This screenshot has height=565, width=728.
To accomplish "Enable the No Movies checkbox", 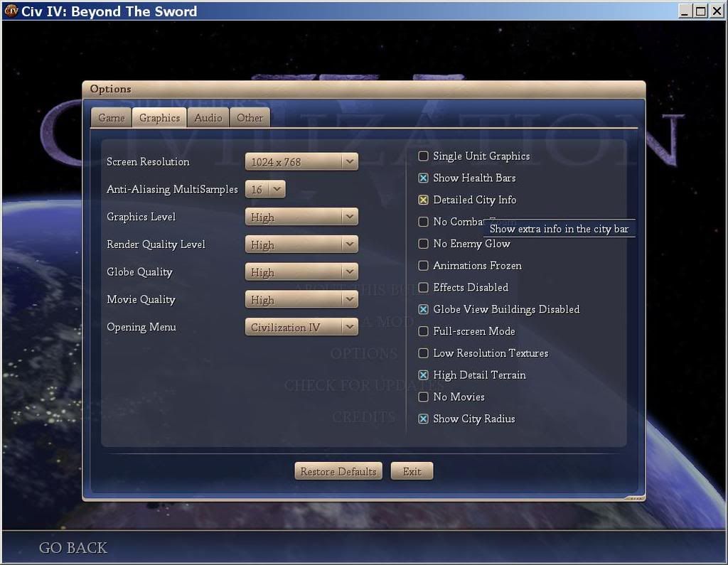I will tap(423, 397).
